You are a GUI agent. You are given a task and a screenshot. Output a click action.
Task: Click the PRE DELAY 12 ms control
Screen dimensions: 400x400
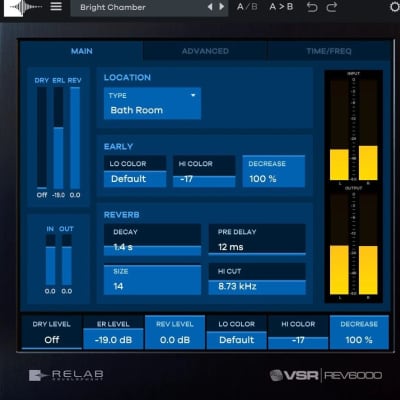point(257,240)
